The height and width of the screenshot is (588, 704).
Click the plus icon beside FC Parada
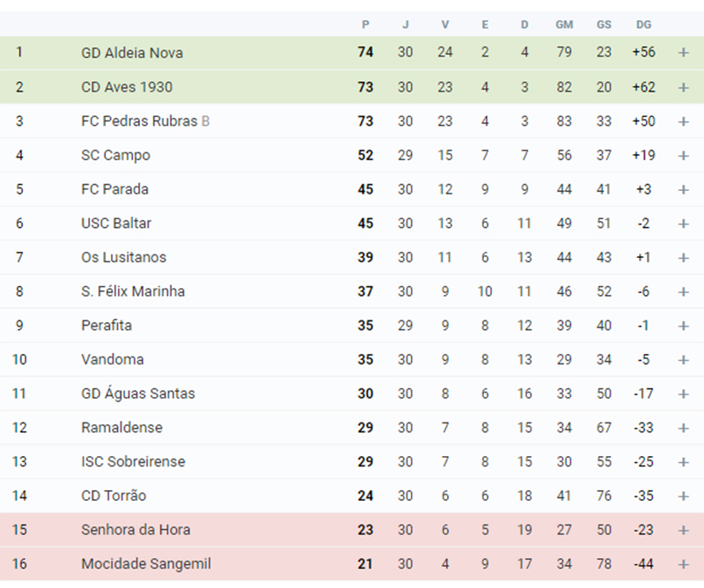tap(683, 189)
